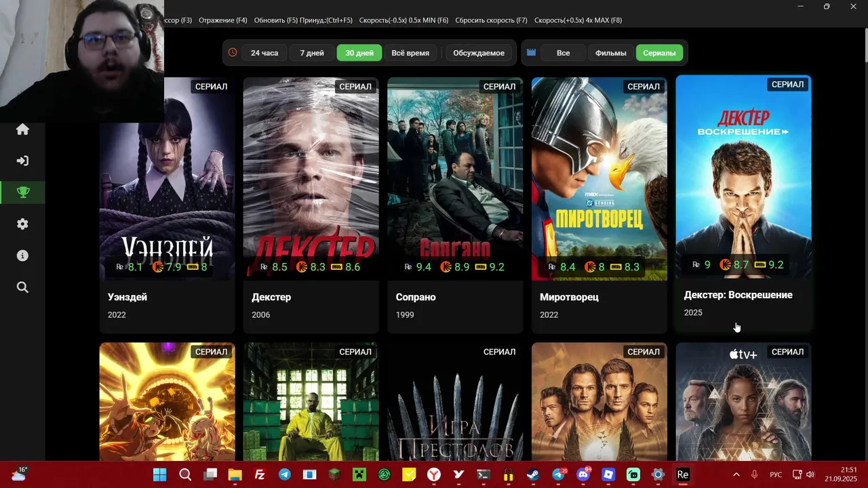This screenshot has width=868, height=488.
Task: Open File Explorer from taskbar
Action: tap(235, 474)
